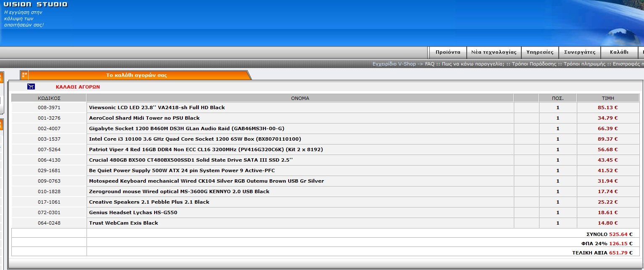Viewport: 644px width, 270px height.
Task: Click the 43.45 € price
Action: (x=608, y=160)
